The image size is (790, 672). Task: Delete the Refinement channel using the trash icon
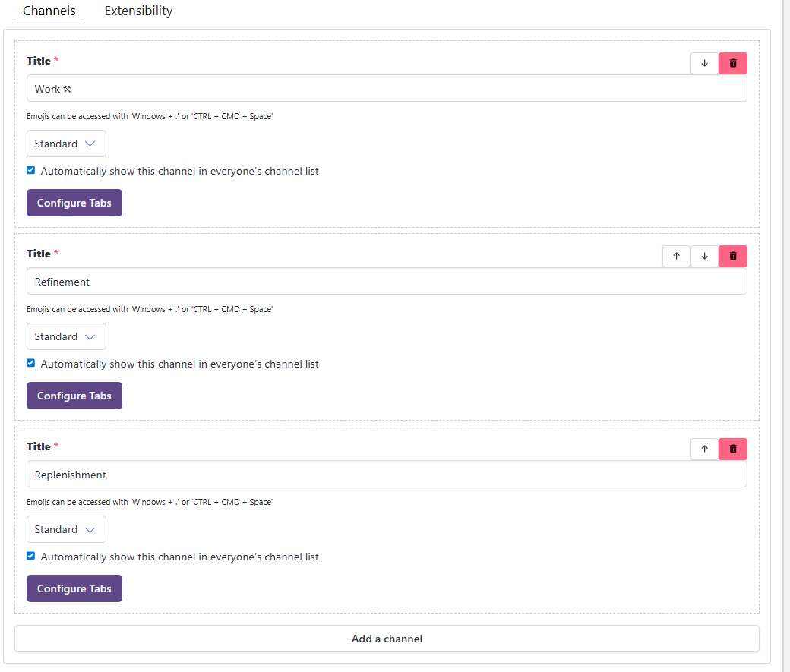click(732, 256)
